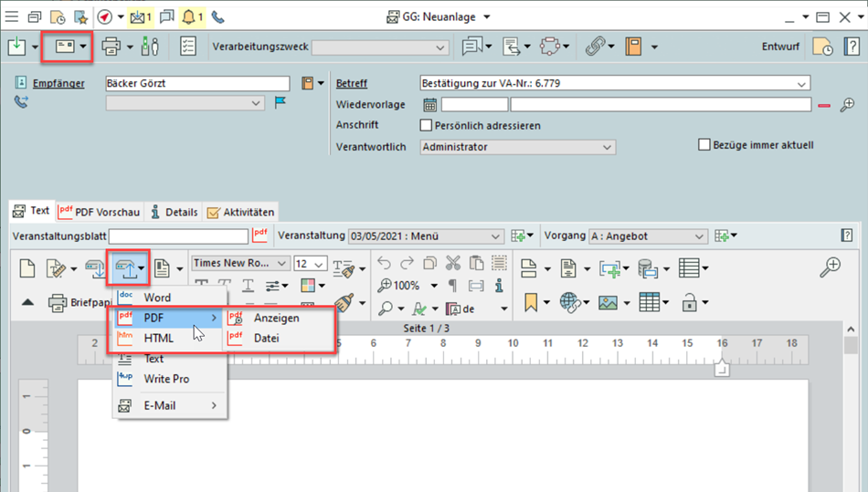The image size is (868, 492).
Task: Click the paperclip attachment icon
Action: 595,47
